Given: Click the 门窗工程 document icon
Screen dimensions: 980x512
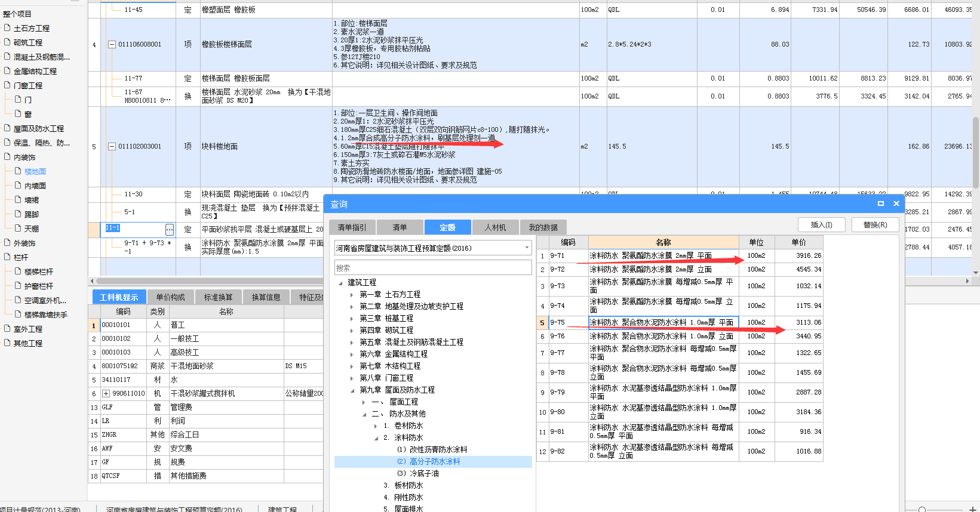Looking at the screenshot, I should (x=7, y=85).
